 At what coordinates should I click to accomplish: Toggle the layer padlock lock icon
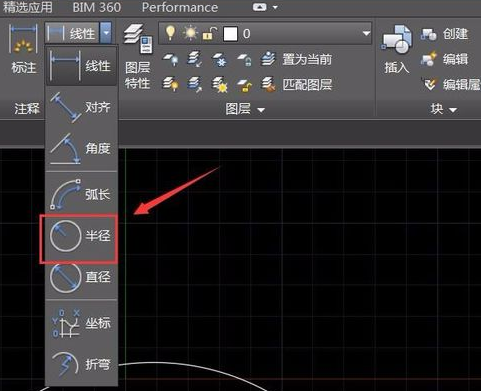[210, 34]
